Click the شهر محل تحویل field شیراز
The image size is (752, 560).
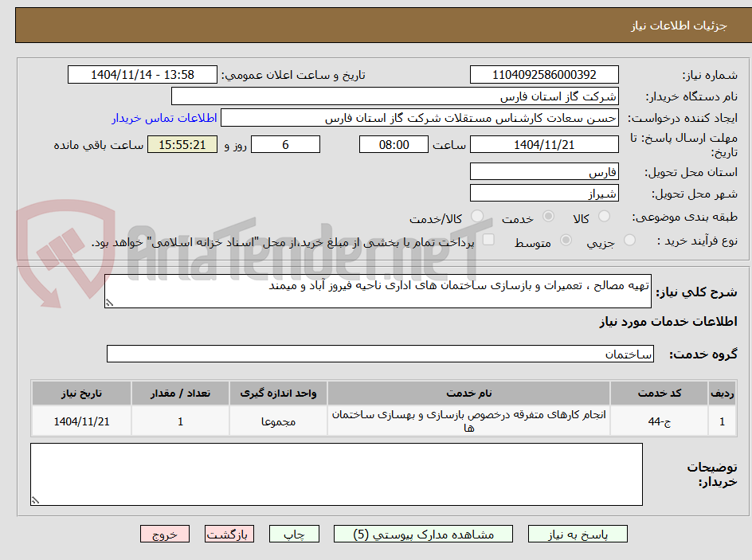[544, 194]
